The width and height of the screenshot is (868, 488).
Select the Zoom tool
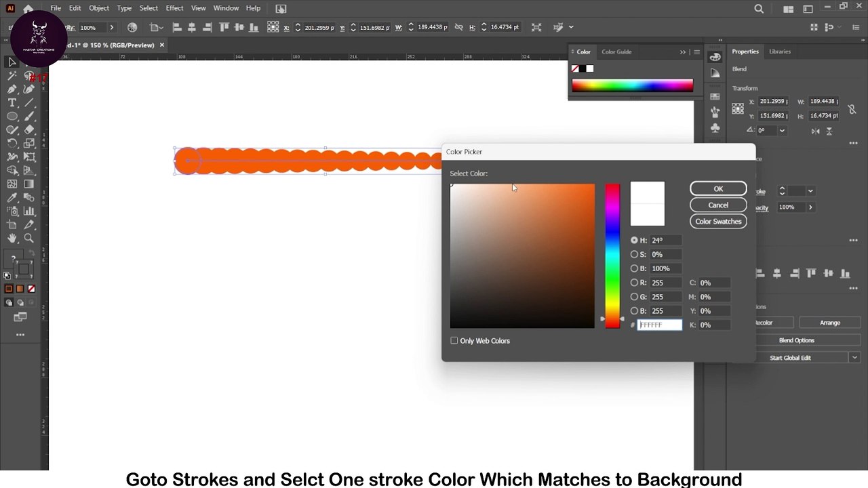[29, 238]
